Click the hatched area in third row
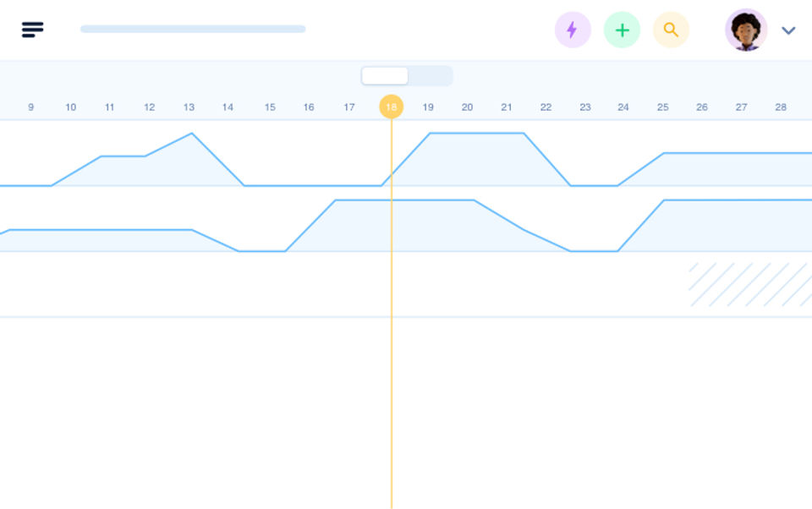This screenshot has height=509, width=812. [749, 284]
